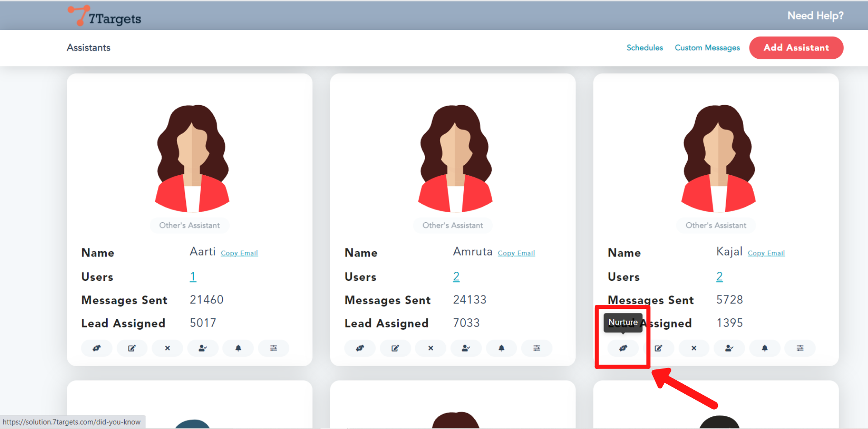The width and height of the screenshot is (868, 429).
Task: Open the Schedules page
Action: tap(644, 48)
